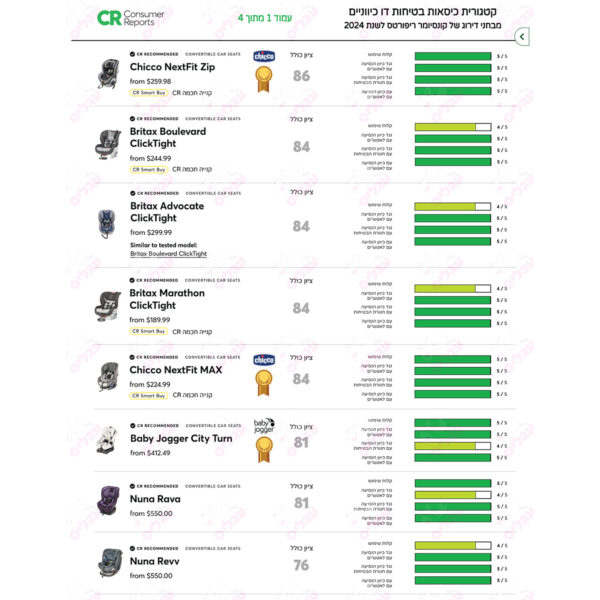Select the Chicco NextFit Zip title
The image size is (600, 600).
[172, 67]
